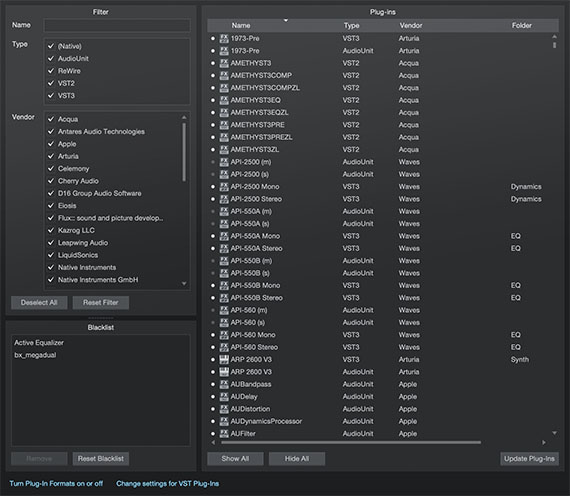This screenshot has width=570, height=496.
Task: Click the vendor list vertical scrollbar
Action: coord(184,152)
